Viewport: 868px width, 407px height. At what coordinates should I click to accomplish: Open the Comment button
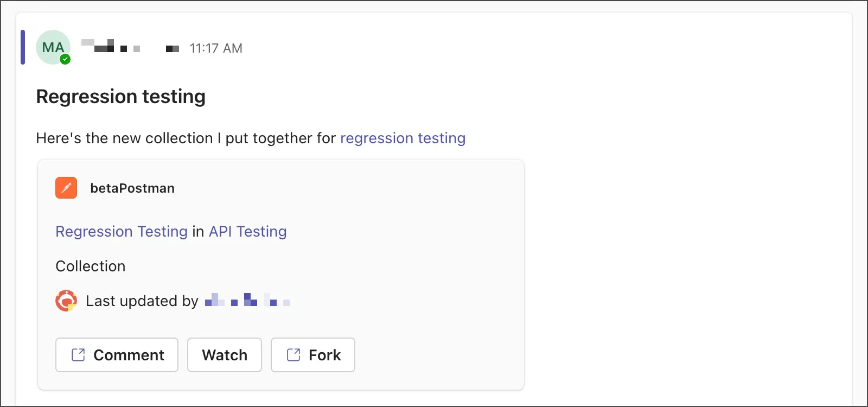tap(117, 355)
